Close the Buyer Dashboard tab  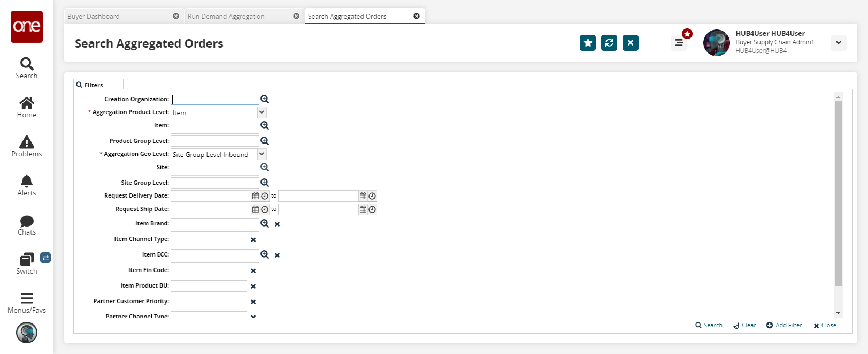(x=176, y=16)
